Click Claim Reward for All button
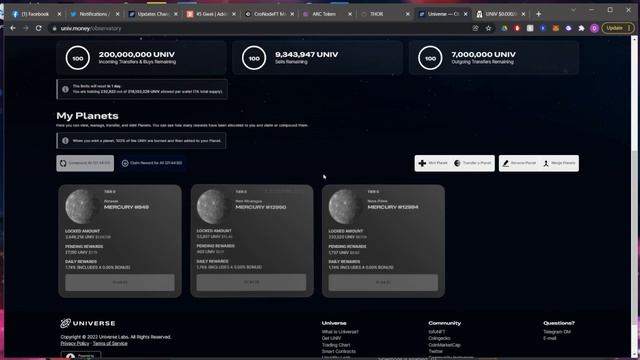Viewport: 640px width, 360px height. [x=152, y=163]
